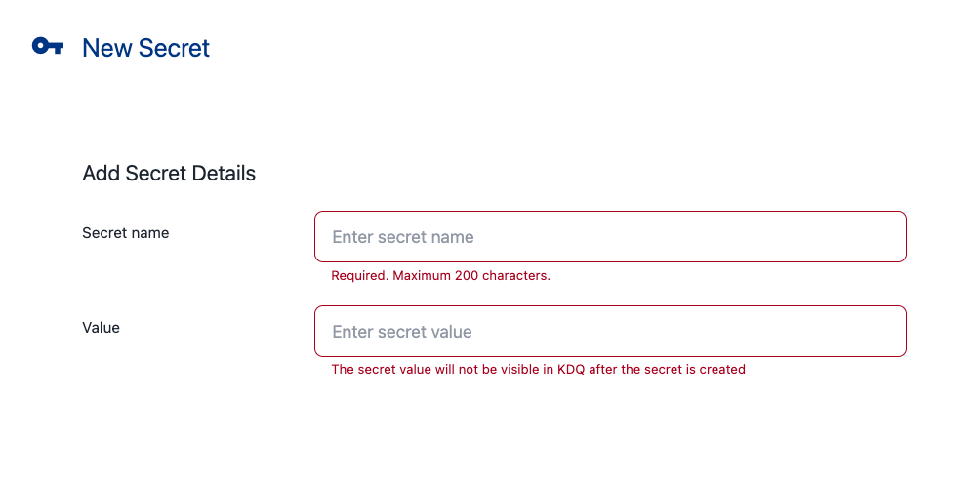
Task: Click the secret value visibility warning text
Action: tap(538, 370)
